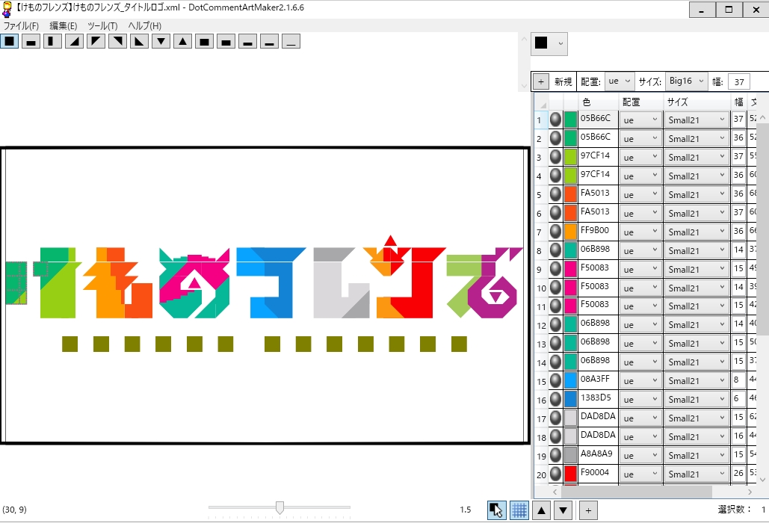
Task: Click the サイズ column header
Action: (x=697, y=102)
